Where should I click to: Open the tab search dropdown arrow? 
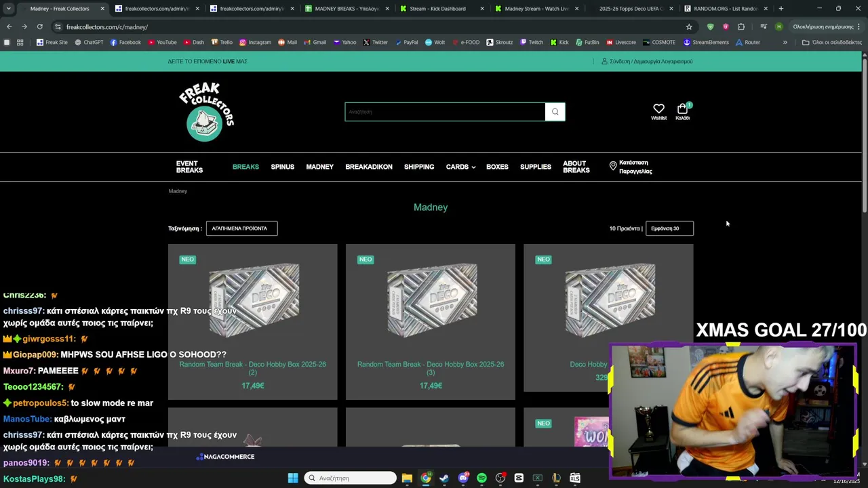click(8, 9)
